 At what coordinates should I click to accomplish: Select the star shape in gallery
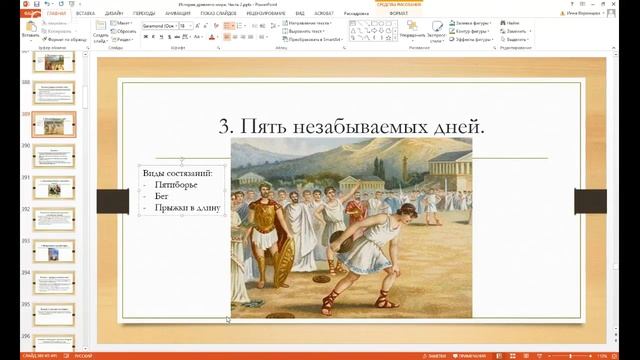[389, 38]
